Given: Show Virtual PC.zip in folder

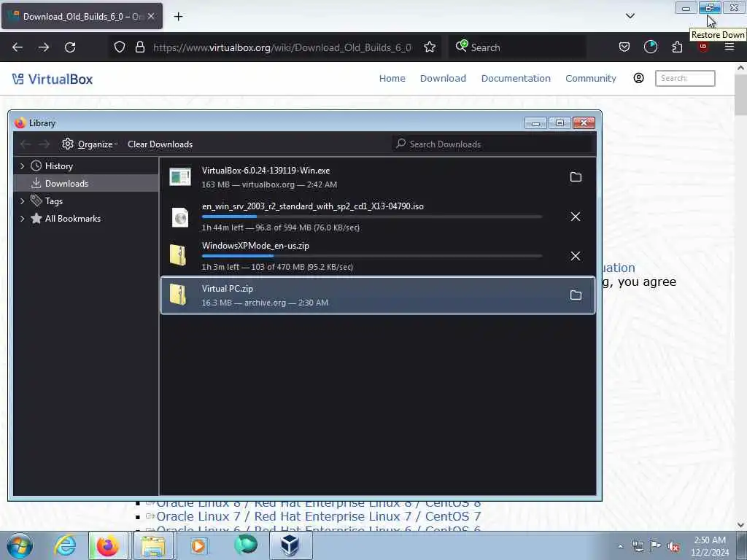Looking at the screenshot, I should 576,295.
